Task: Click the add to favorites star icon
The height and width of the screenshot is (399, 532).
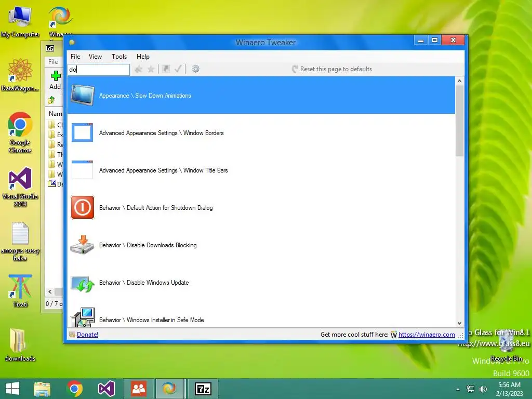Action: pyautogui.click(x=138, y=69)
